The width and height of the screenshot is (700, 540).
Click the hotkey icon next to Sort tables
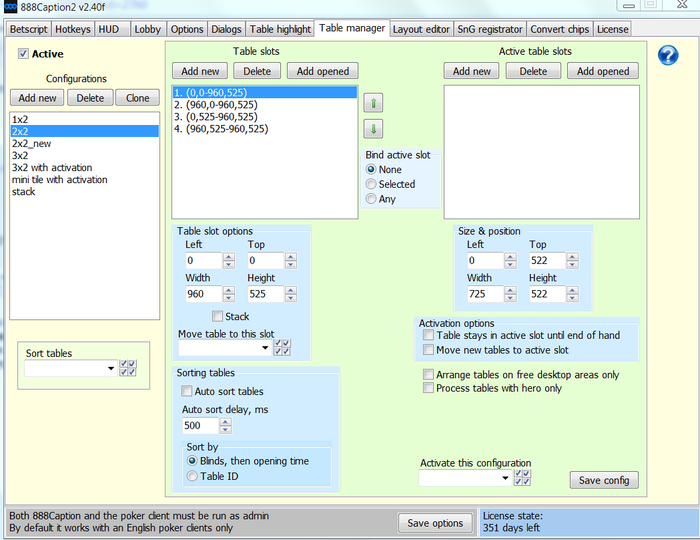pyautogui.click(x=128, y=368)
